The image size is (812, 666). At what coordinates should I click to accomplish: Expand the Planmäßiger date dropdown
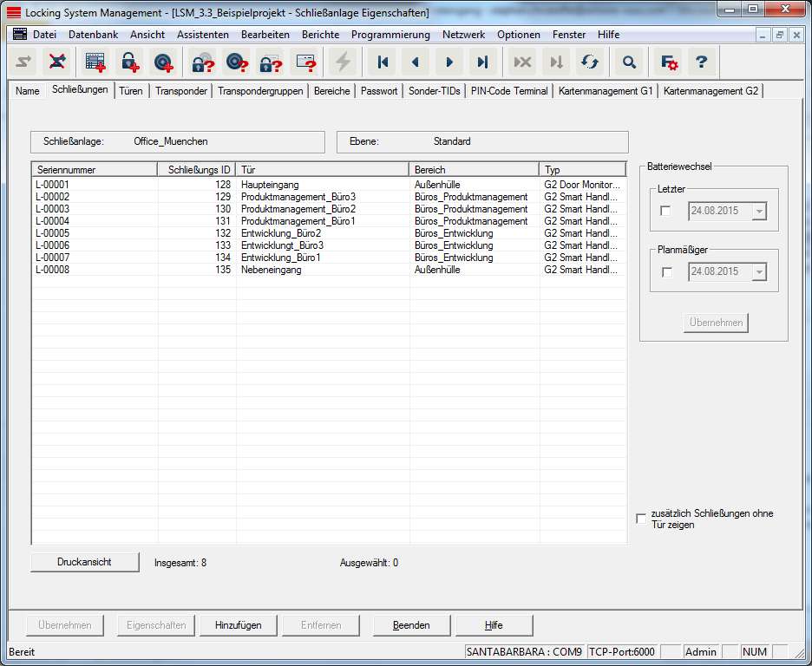coord(759,272)
